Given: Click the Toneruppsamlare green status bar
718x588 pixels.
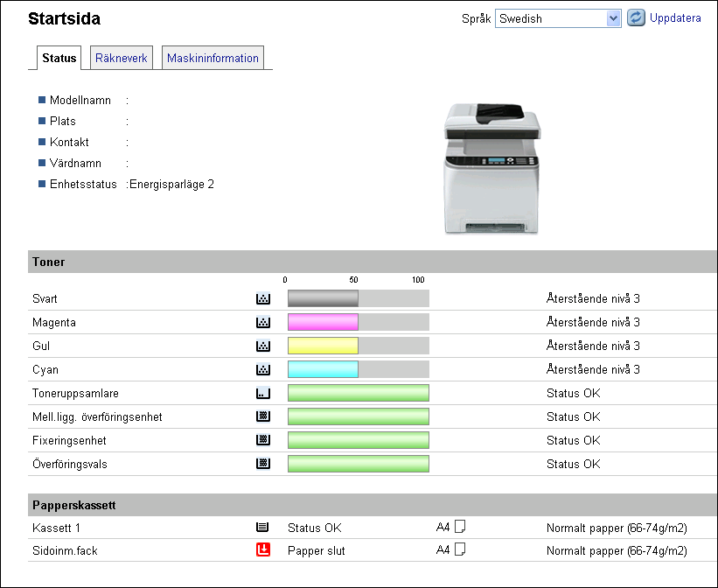Looking at the screenshot, I should 358,393.
